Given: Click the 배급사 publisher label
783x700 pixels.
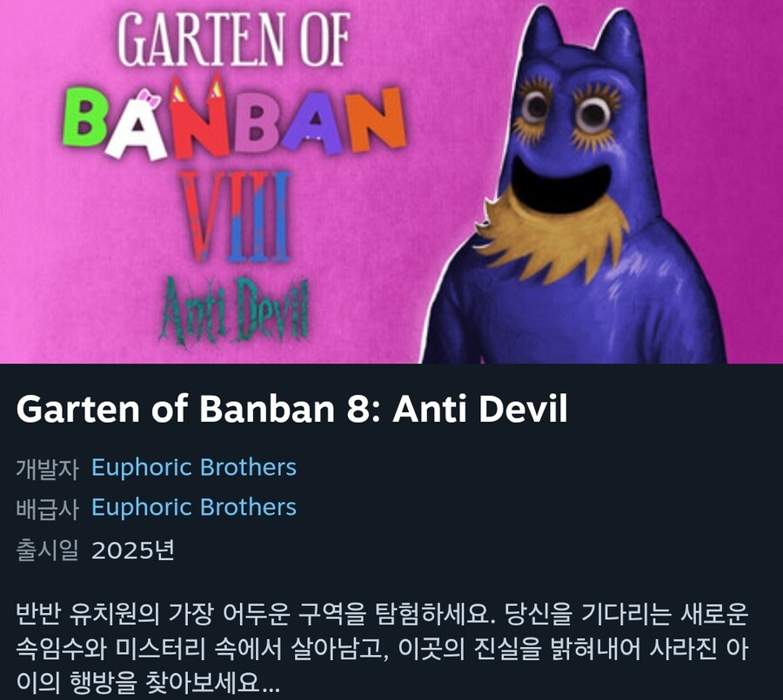Looking at the screenshot, I should tap(48, 509).
